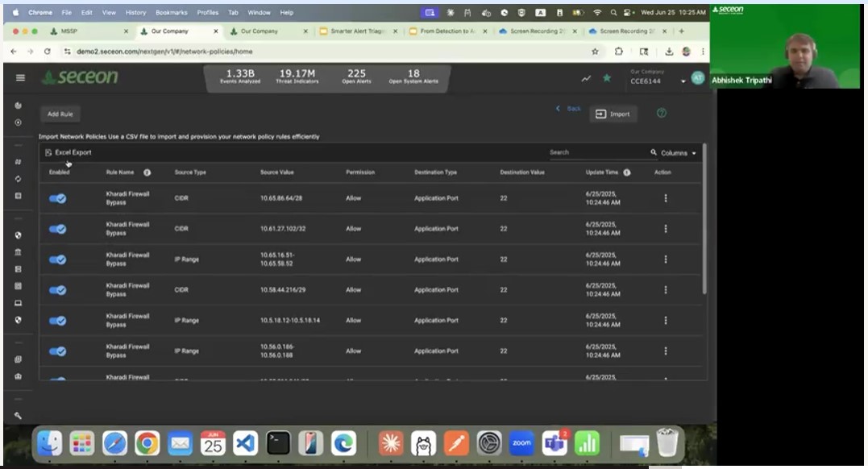This screenshot has width=868, height=469.
Task: Open the Columns dropdown
Action: (678, 153)
